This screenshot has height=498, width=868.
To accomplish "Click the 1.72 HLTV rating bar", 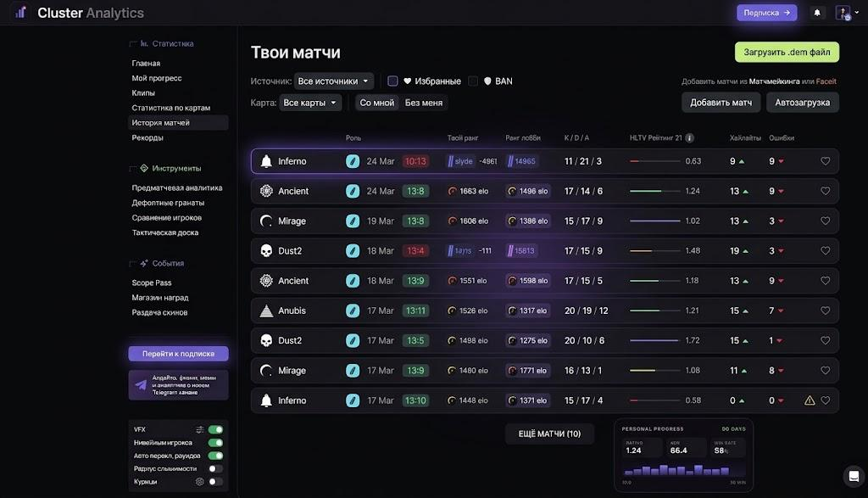I will click(655, 341).
